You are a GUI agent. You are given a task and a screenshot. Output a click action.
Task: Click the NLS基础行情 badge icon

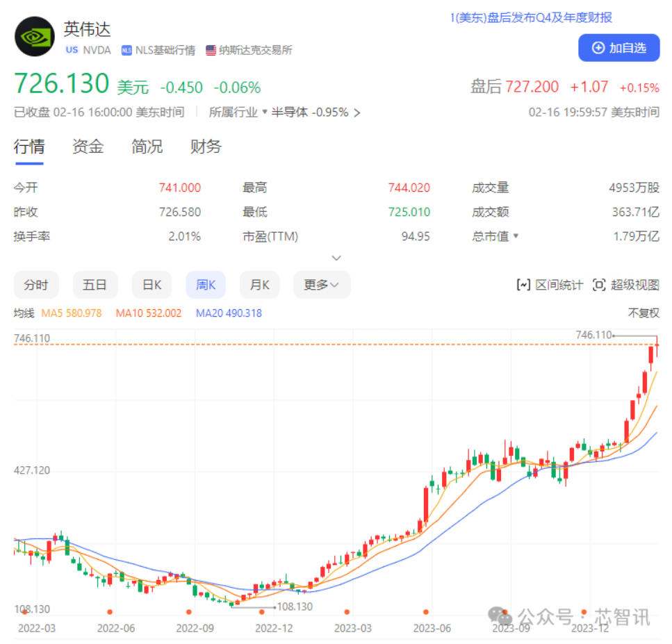pyautogui.click(x=126, y=50)
